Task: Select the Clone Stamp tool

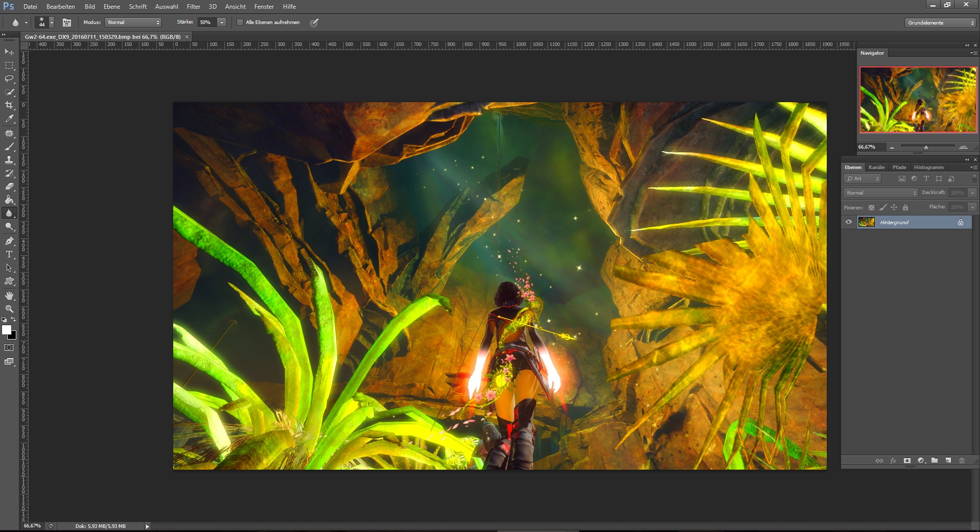Action: pos(9,160)
